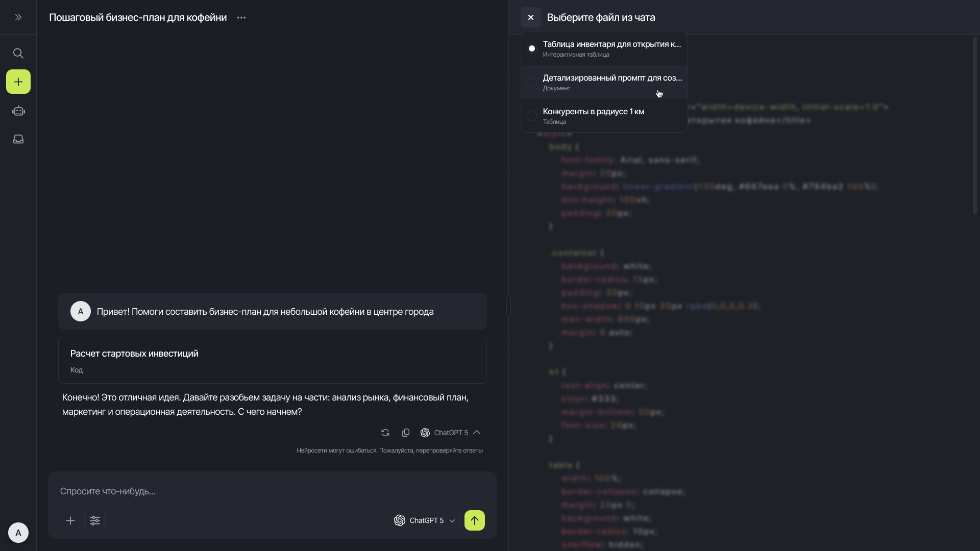Open ChatGPT 5 model dropdown in input box
Viewport: 980px width, 551px height.
point(425,520)
